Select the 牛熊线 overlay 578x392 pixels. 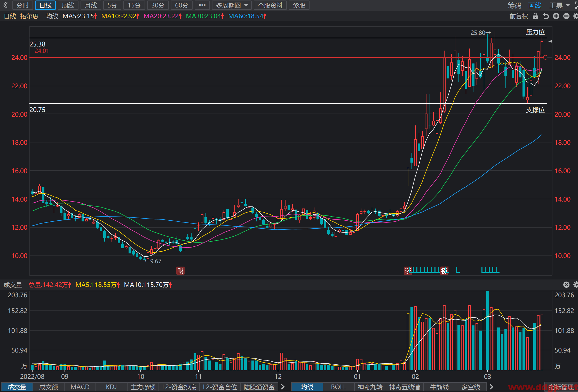point(439,387)
